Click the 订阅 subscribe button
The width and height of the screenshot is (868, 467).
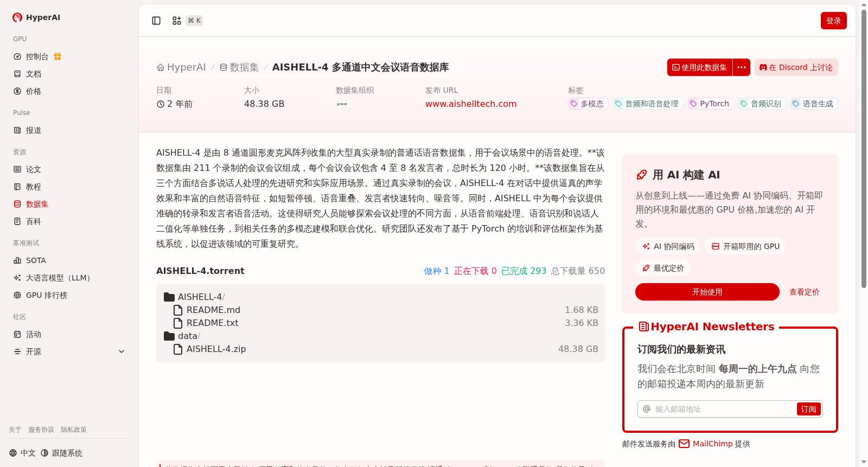tap(809, 409)
